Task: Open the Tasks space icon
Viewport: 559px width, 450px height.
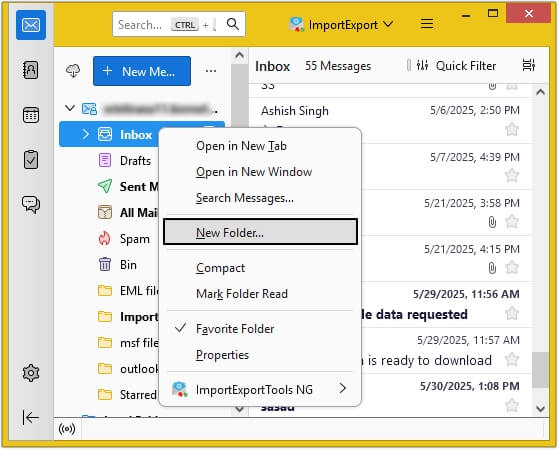Action: coord(31,159)
